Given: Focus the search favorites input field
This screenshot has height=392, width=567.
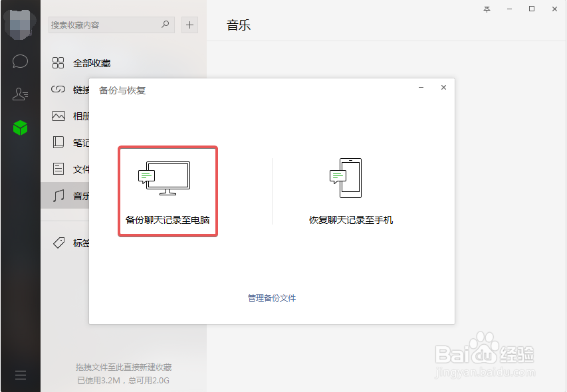Looking at the screenshot, I should pos(112,25).
